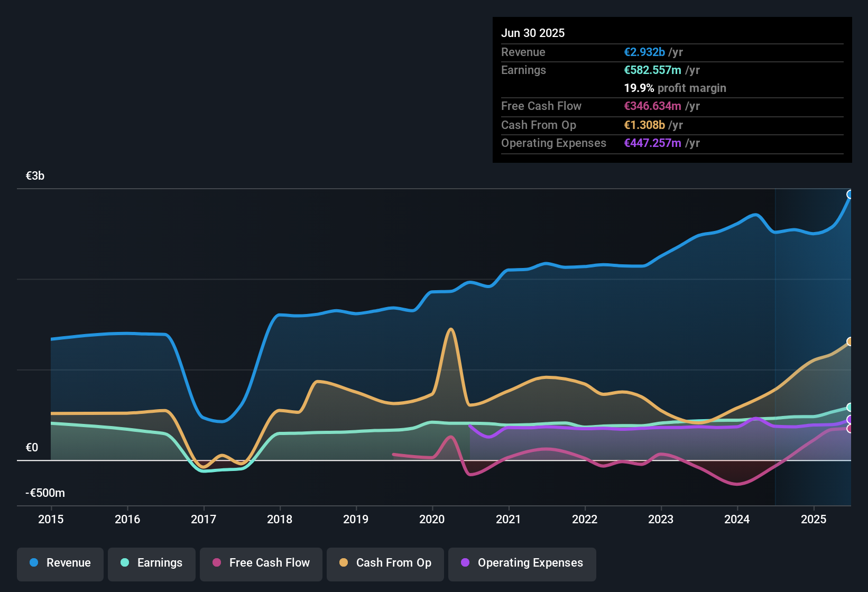Hide the Free Cash Flow series using the legend

(x=261, y=563)
